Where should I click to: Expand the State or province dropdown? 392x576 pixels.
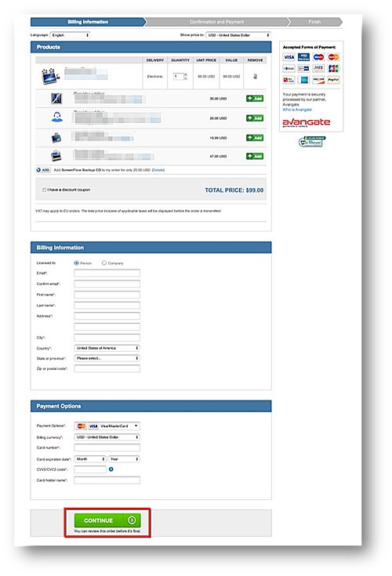point(107,358)
